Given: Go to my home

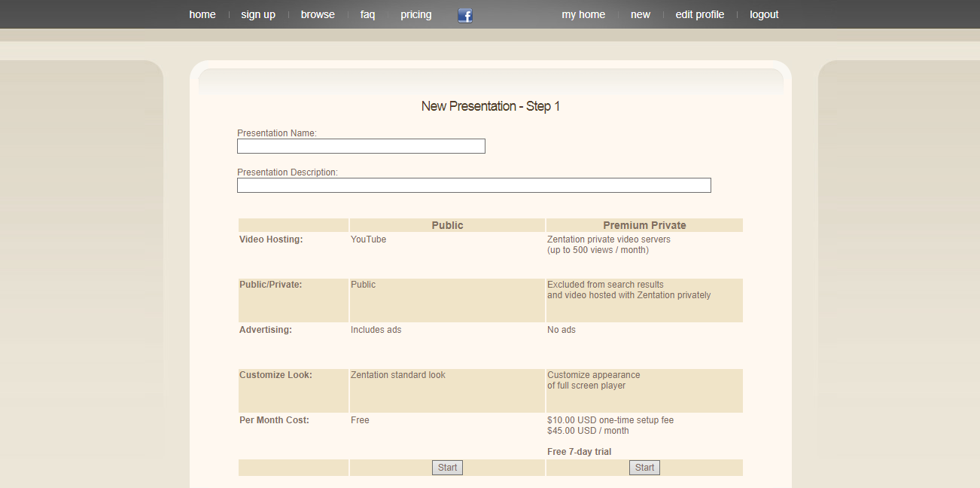Looking at the screenshot, I should click(583, 14).
